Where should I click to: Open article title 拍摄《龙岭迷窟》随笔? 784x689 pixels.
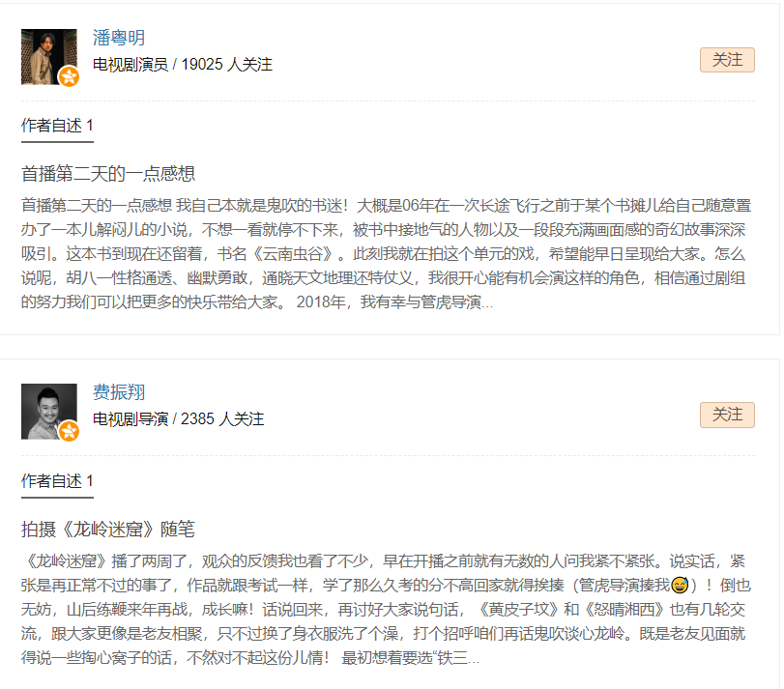click(x=108, y=530)
